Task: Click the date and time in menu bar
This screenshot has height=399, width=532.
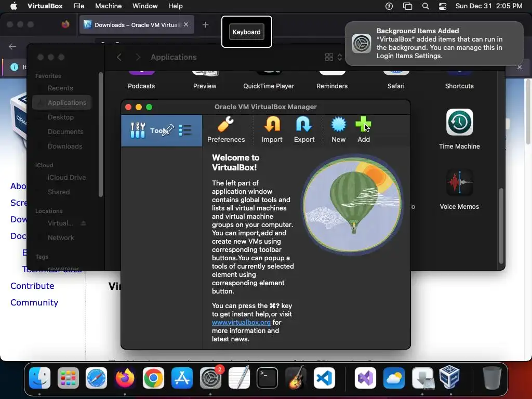Action: pos(488,6)
